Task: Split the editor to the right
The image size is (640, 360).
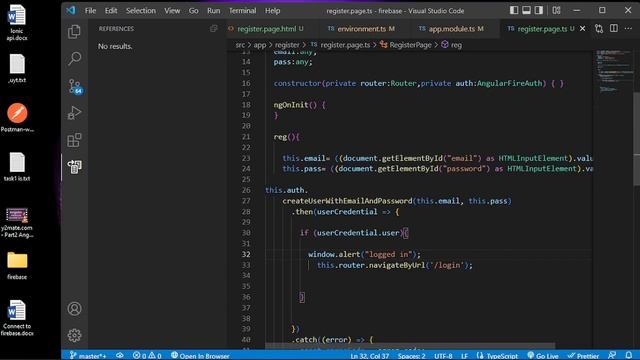Action: (614, 28)
